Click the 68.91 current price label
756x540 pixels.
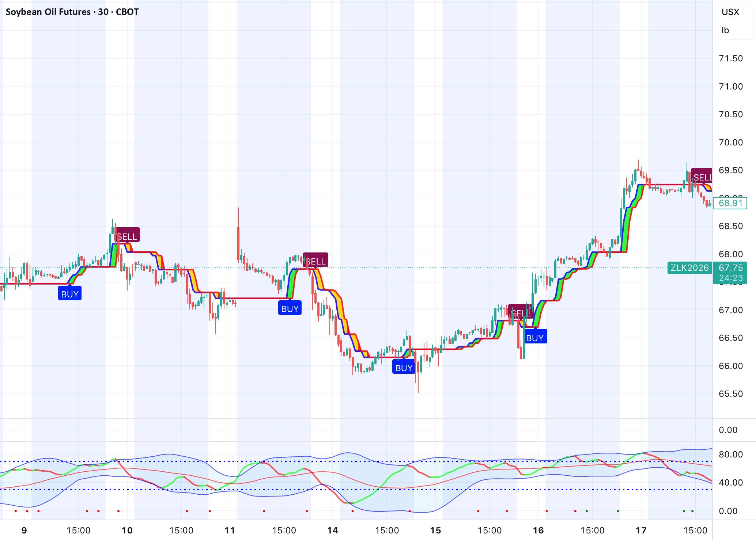point(731,203)
